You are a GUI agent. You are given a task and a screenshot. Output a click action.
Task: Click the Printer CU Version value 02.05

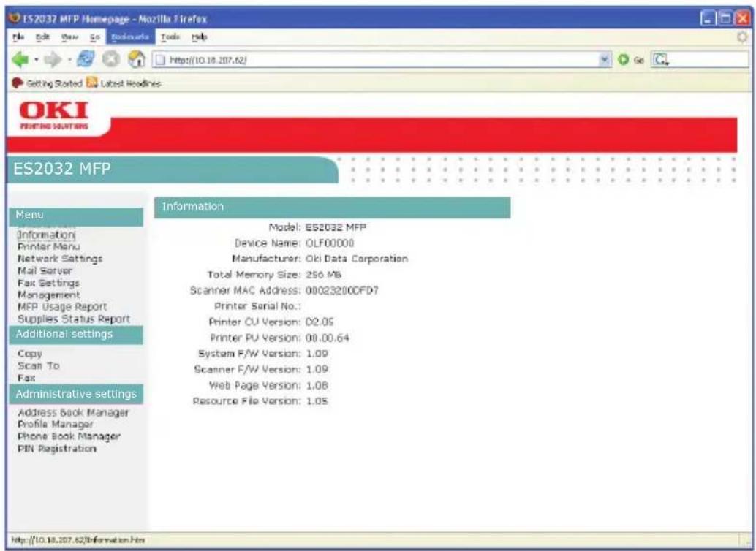[320, 322]
